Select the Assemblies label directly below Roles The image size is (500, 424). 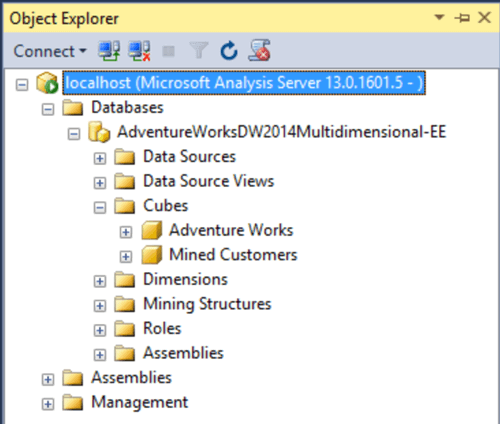[183, 353]
